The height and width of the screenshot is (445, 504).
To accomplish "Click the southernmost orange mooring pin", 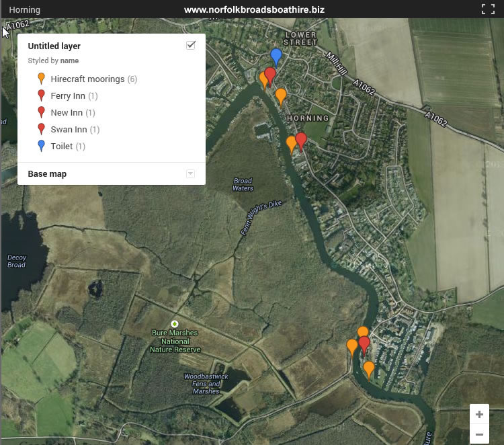I will click(369, 369).
